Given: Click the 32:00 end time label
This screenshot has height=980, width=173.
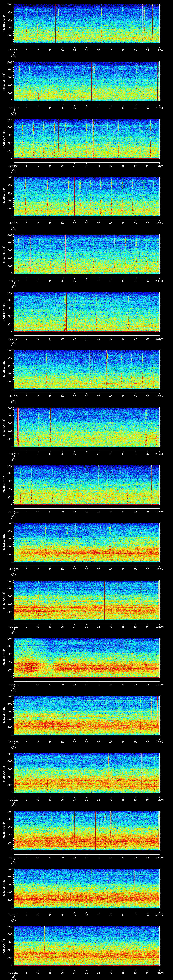Looking at the screenshot, I should tap(159, 915).
